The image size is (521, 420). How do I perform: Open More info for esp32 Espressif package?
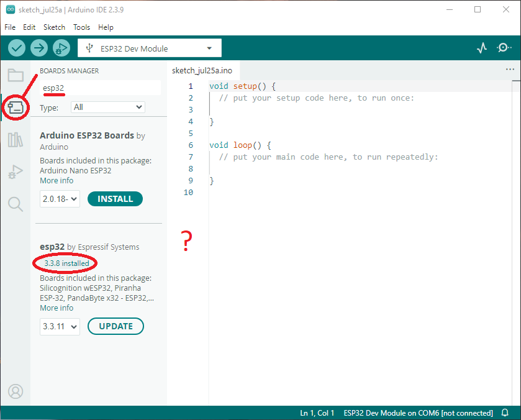(57, 308)
